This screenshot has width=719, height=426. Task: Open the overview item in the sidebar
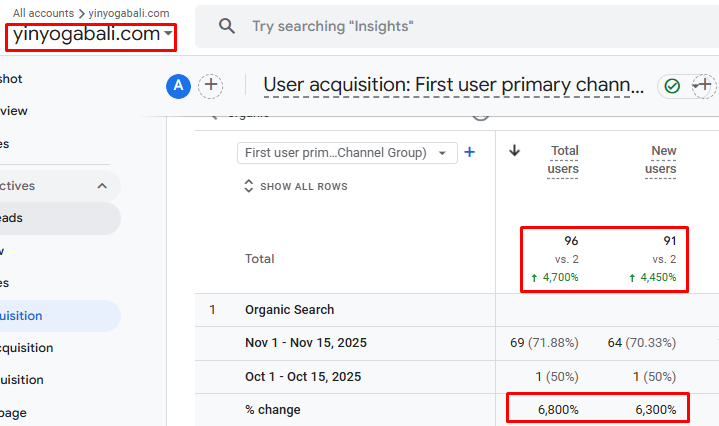coord(14,111)
